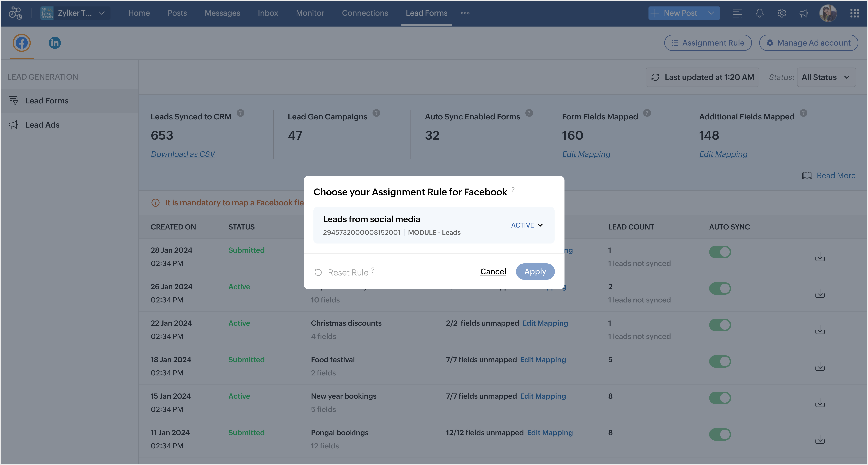Toggle auto sync for Pongal bookings
Image resolution: width=868 pixels, height=465 pixels.
720,434
